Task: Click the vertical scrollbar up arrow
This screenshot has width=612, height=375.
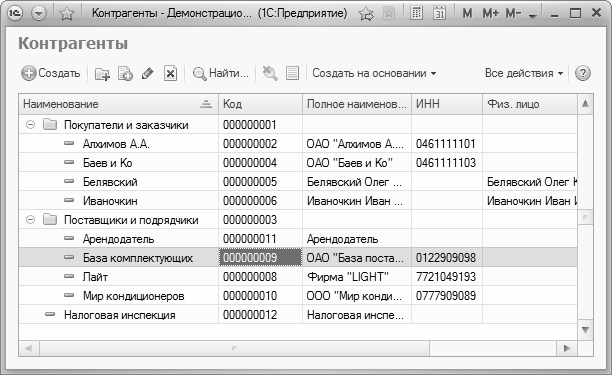Action: click(x=585, y=104)
